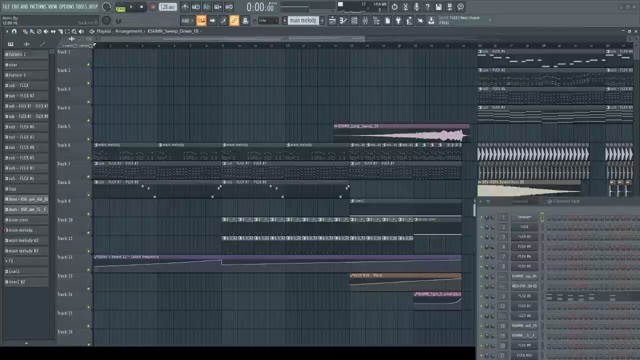This screenshot has width=640, height=360.
Task: Open the FLEX #2 channel button
Action: coord(524,237)
